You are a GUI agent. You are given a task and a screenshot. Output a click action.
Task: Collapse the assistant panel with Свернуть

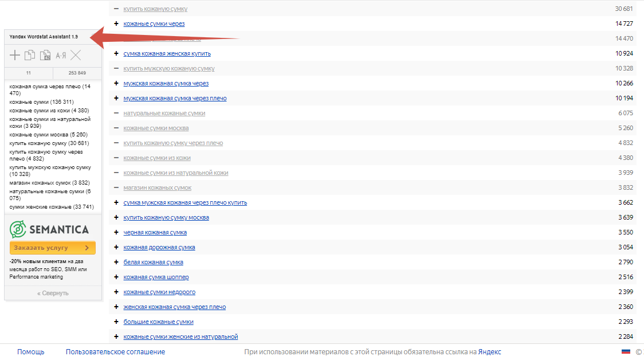[x=53, y=293]
